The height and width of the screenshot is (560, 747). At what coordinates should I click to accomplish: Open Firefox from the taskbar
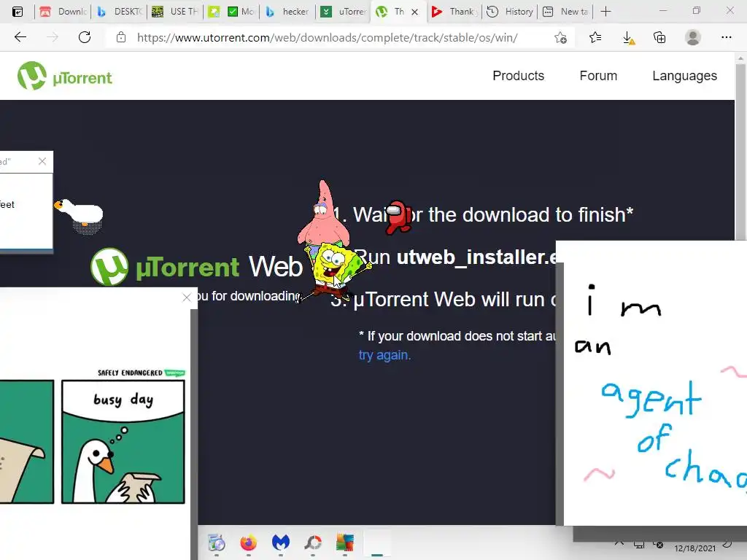coord(248,542)
